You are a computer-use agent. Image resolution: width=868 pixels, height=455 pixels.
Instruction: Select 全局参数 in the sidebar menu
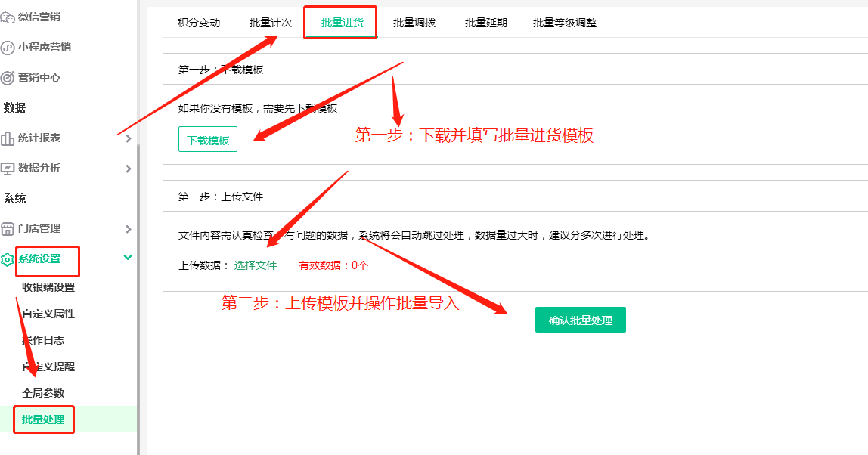point(42,392)
